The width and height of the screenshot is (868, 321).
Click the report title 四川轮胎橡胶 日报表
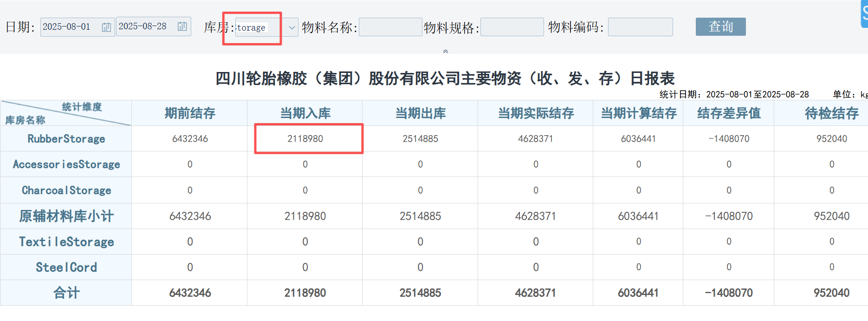pos(445,78)
